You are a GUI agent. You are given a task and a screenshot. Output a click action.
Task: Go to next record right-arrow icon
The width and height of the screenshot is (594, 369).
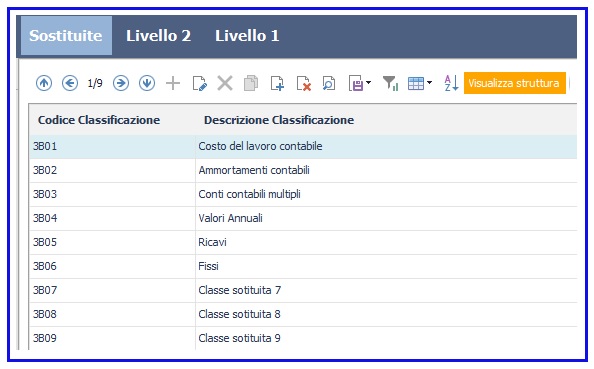coord(121,83)
